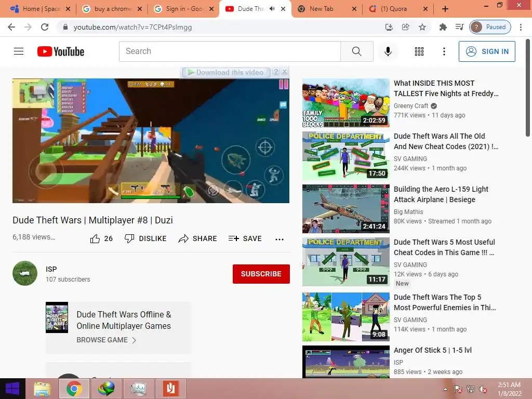This screenshot has width=532, height=399.
Task: Open the Big Mathis channel name
Action: coord(408,212)
